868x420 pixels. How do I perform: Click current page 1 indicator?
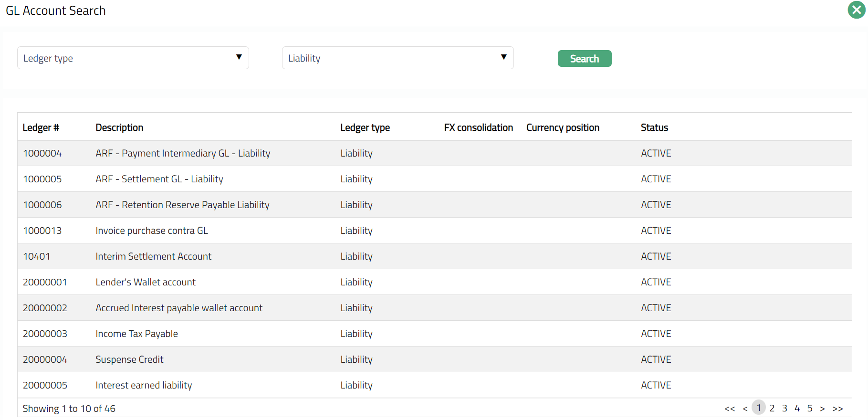(x=759, y=408)
